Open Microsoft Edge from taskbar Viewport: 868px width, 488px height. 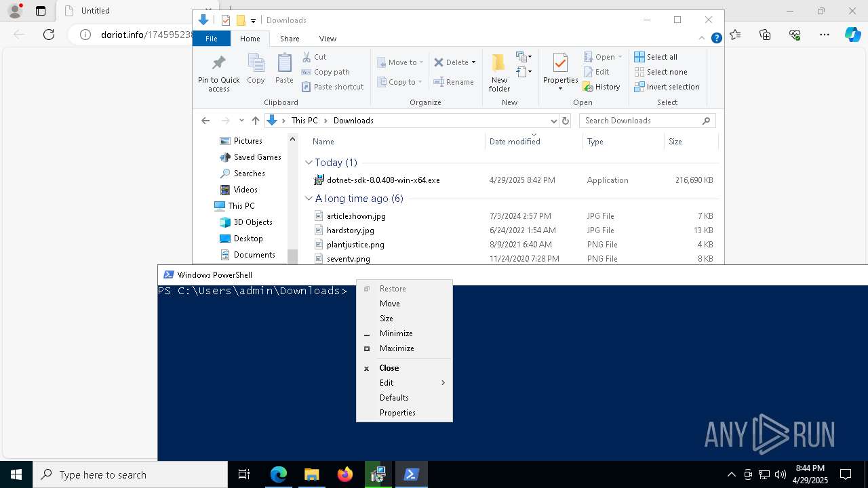point(279,474)
